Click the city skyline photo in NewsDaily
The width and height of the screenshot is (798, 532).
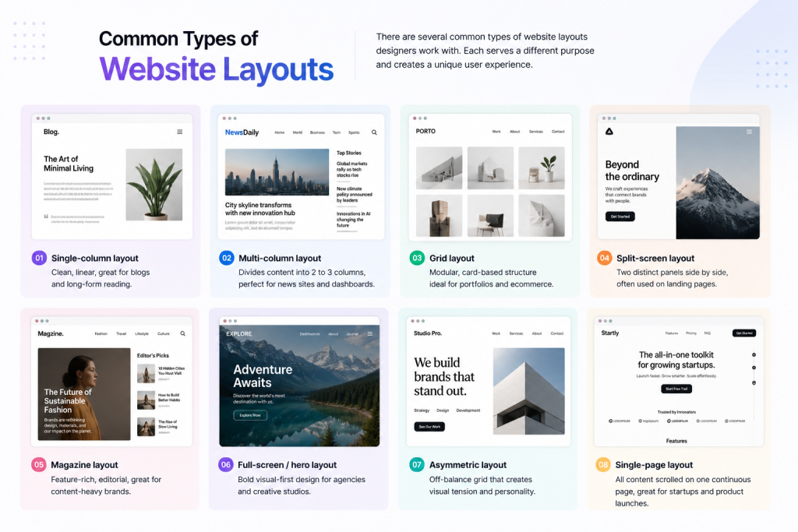click(277, 172)
